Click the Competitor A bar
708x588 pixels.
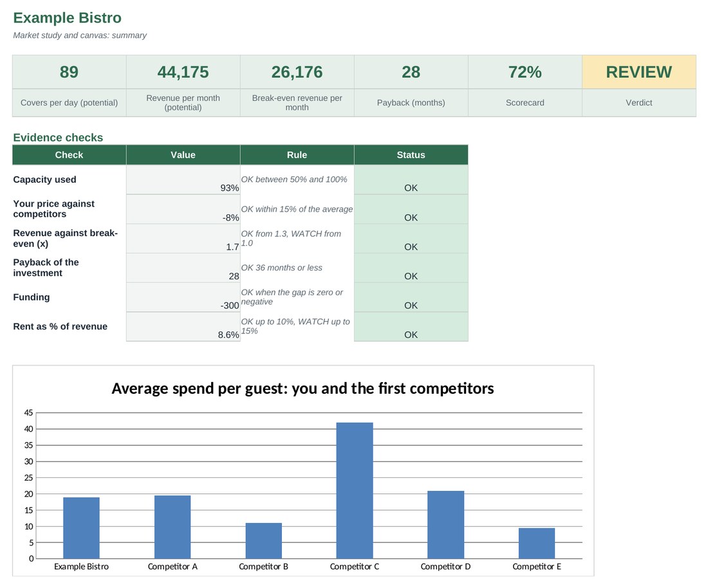(172, 527)
